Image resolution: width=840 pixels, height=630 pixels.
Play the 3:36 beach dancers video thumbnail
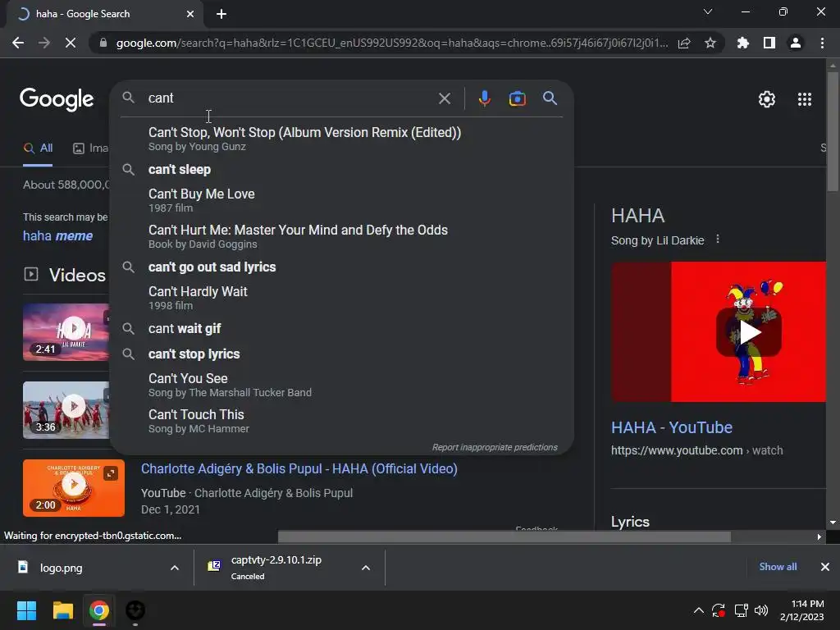(66, 410)
